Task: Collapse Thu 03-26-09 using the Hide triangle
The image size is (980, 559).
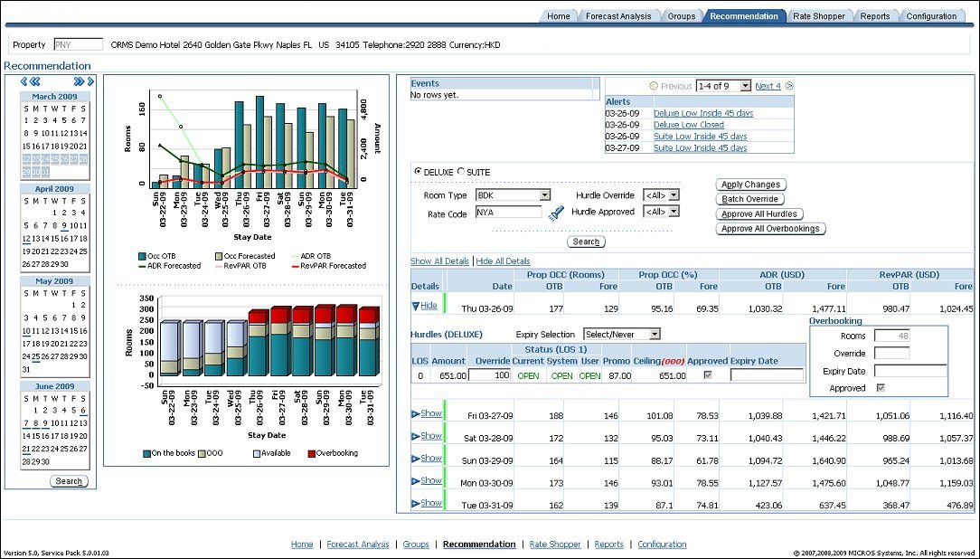Action: [x=419, y=306]
